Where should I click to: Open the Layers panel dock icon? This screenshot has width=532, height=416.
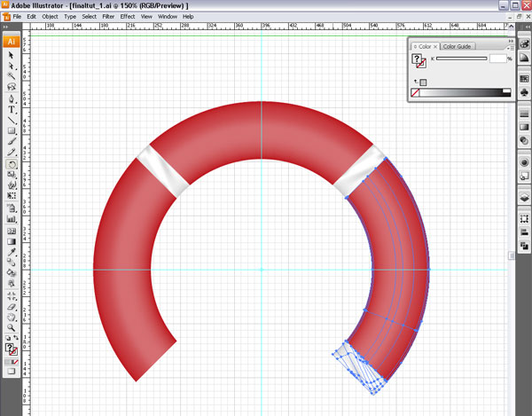(524, 198)
